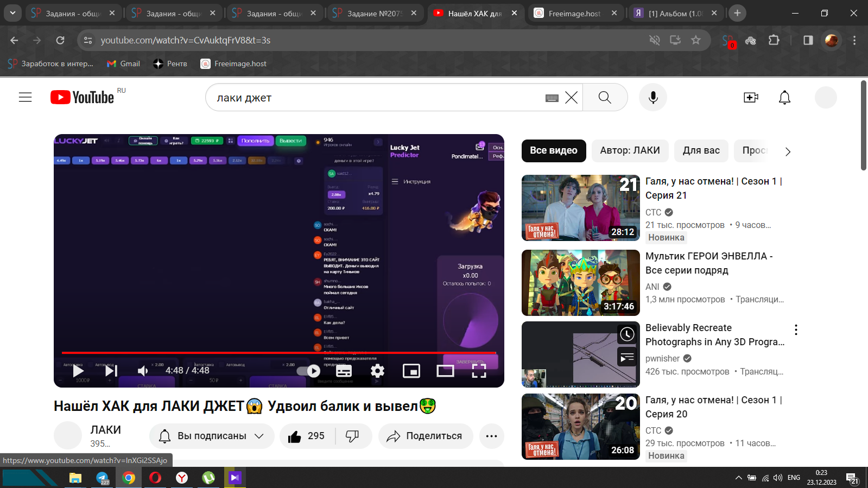868x488 pixels.
Task: Switch ENG keyboard language
Action: [x=794, y=478]
